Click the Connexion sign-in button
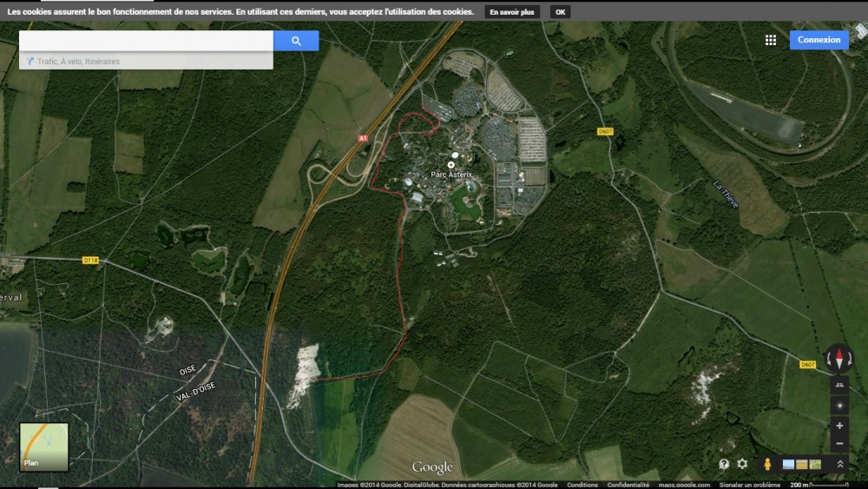Image resolution: width=868 pixels, height=489 pixels. click(819, 40)
